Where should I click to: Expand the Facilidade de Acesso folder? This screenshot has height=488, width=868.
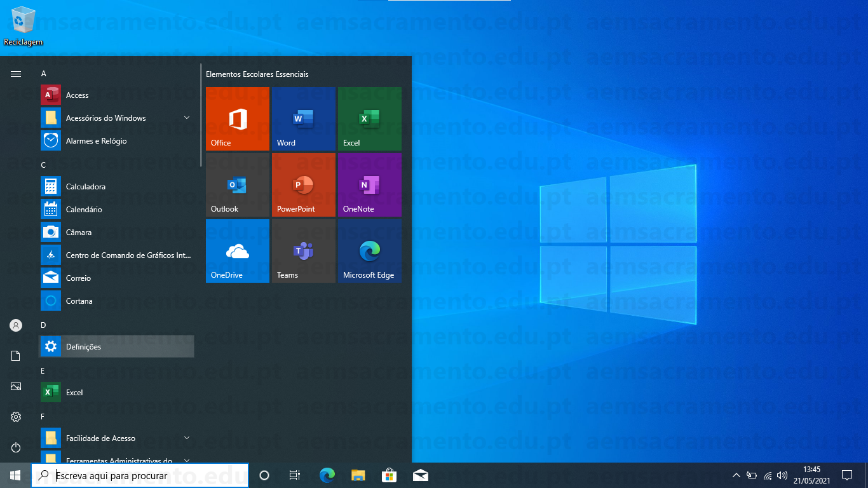click(117, 438)
